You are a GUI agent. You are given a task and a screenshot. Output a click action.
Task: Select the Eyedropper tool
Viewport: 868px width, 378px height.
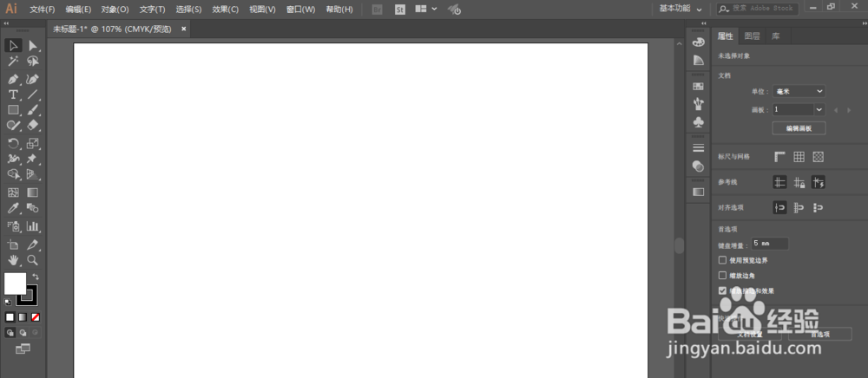click(13, 208)
